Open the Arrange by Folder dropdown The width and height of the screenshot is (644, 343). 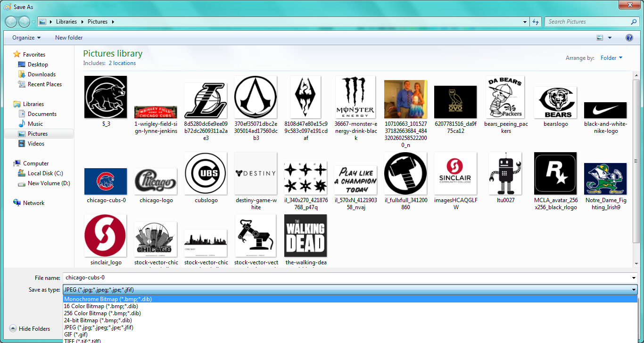coord(611,58)
